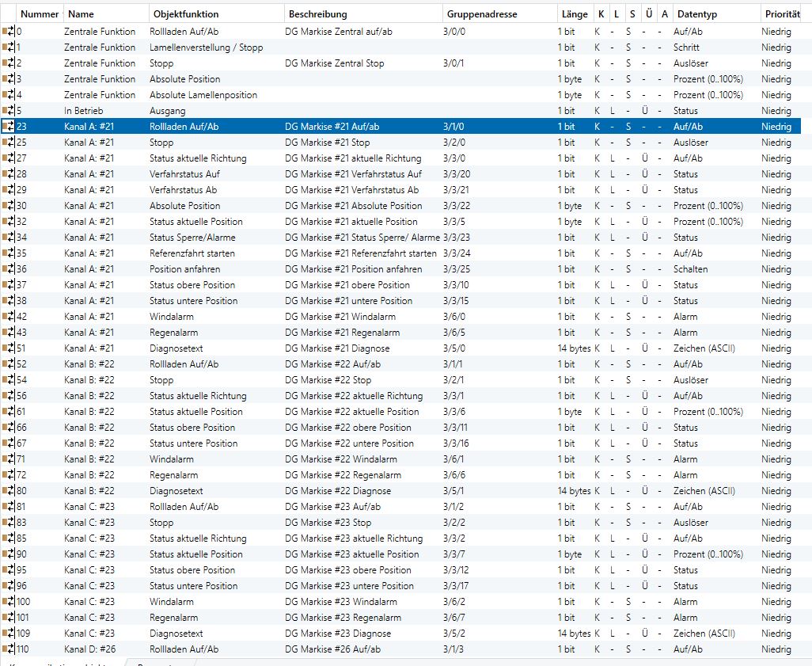Viewport: 812px width, 666px height.
Task: Click the icon of object number 100
Action: coord(9,602)
